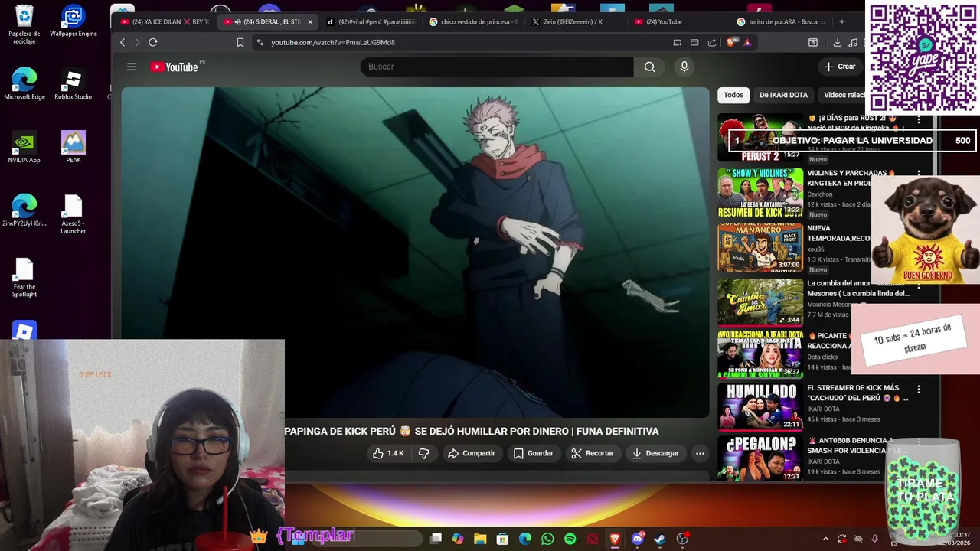Switch to 'chico vestido de princesa' tab
Image resolution: width=980 pixels, height=551 pixels.
[x=474, y=21]
